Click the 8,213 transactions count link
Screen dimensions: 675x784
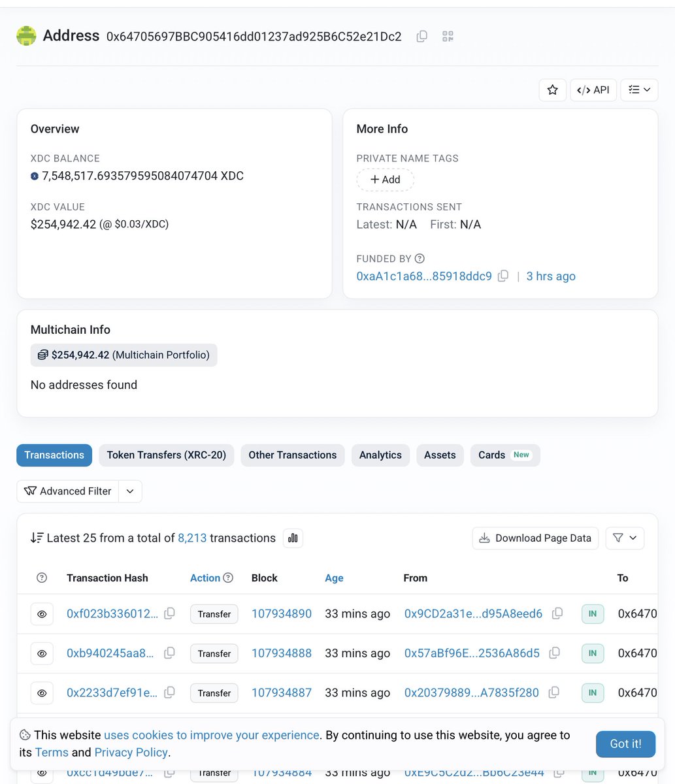click(x=192, y=538)
